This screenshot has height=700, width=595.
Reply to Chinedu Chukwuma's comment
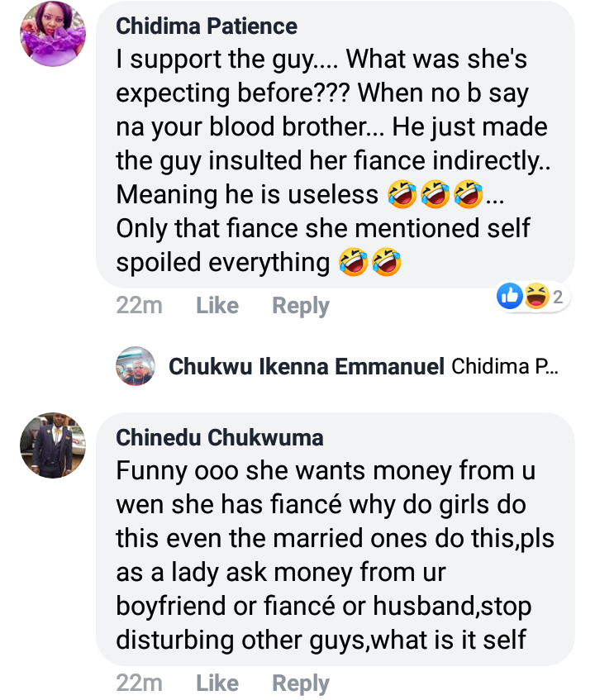tap(301, 683)
